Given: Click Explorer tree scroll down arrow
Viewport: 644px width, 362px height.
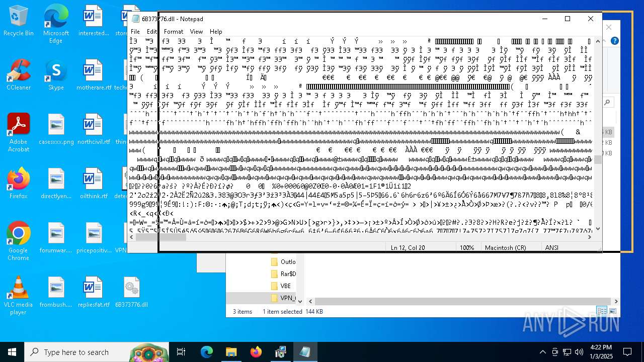Looking at the screenshot, I should tap(300, 301).
